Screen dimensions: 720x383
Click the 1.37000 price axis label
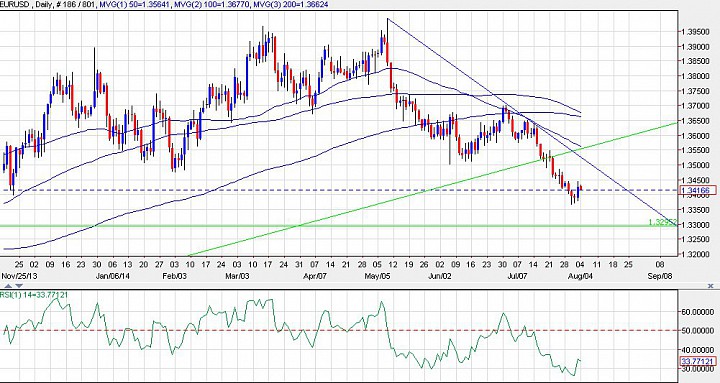tap(696, 106)
